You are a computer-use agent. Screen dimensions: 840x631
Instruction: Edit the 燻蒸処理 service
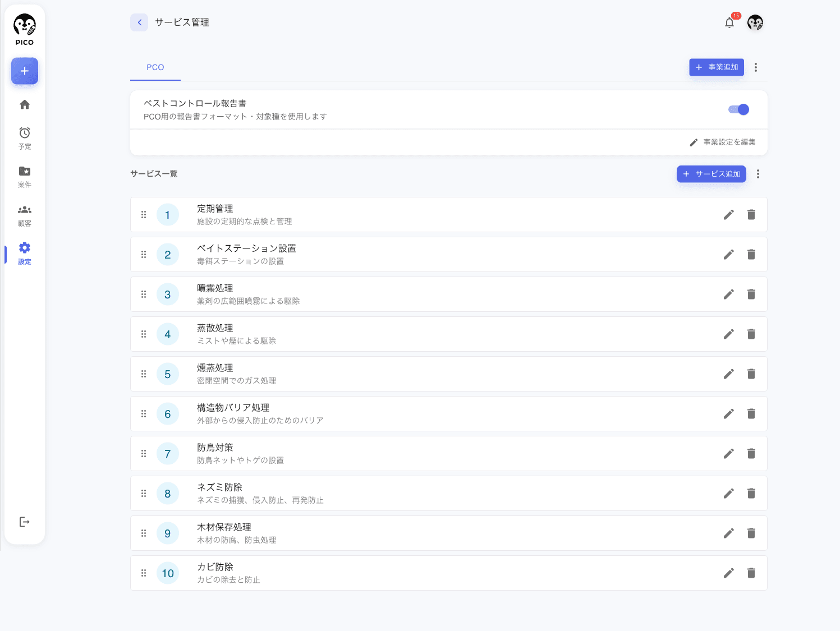(x=729, y=374)
